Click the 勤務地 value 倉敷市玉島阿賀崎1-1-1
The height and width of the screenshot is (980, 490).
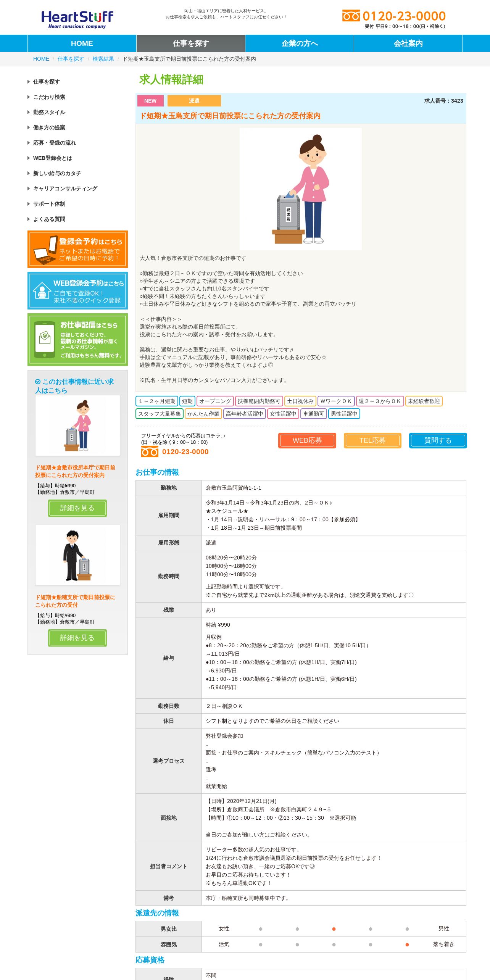[x=234, y=488]
